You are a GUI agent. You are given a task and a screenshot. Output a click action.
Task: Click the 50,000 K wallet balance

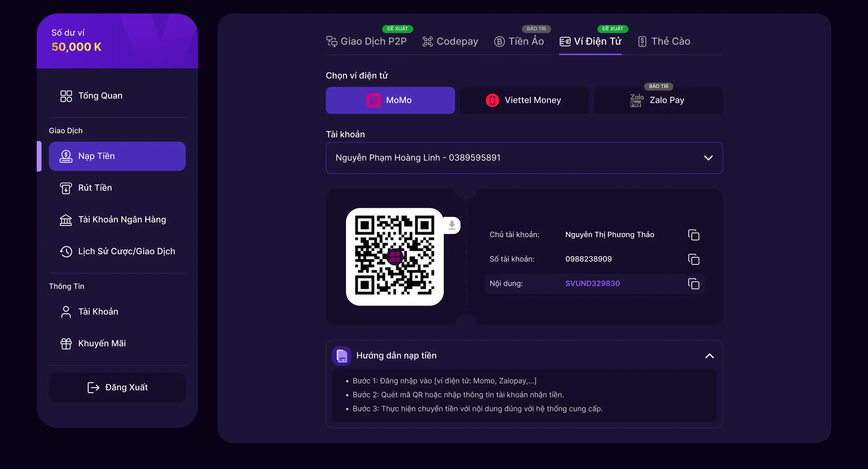pyautogui.click(x=76, y=47)
